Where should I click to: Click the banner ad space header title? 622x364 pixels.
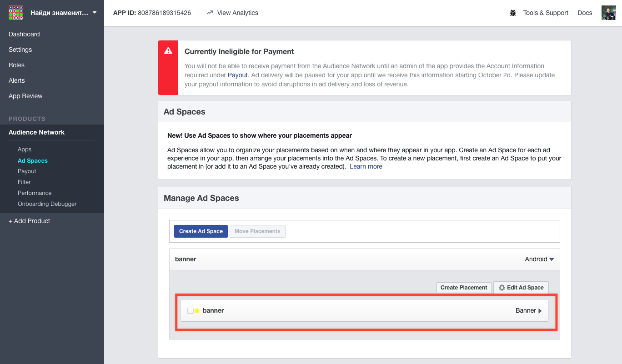(186, 259)
